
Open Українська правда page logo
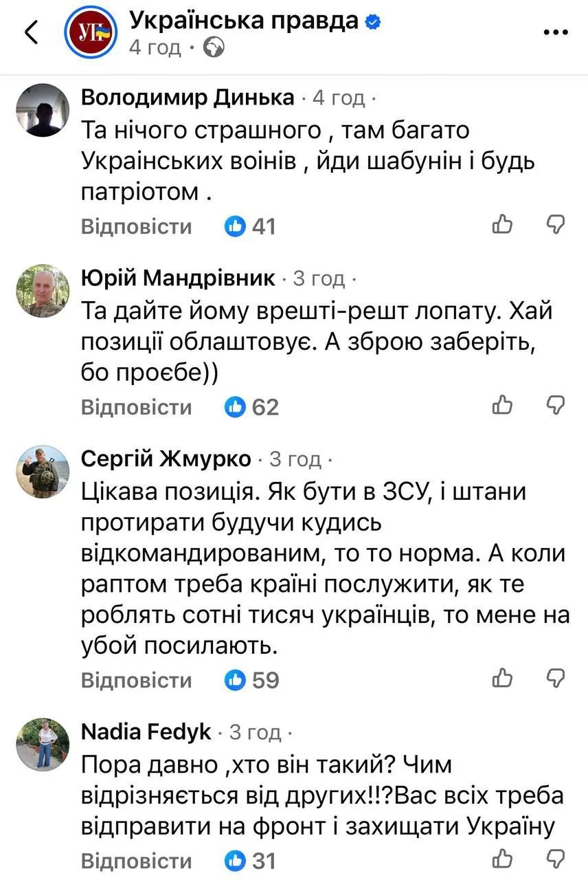tap(91, 33)
